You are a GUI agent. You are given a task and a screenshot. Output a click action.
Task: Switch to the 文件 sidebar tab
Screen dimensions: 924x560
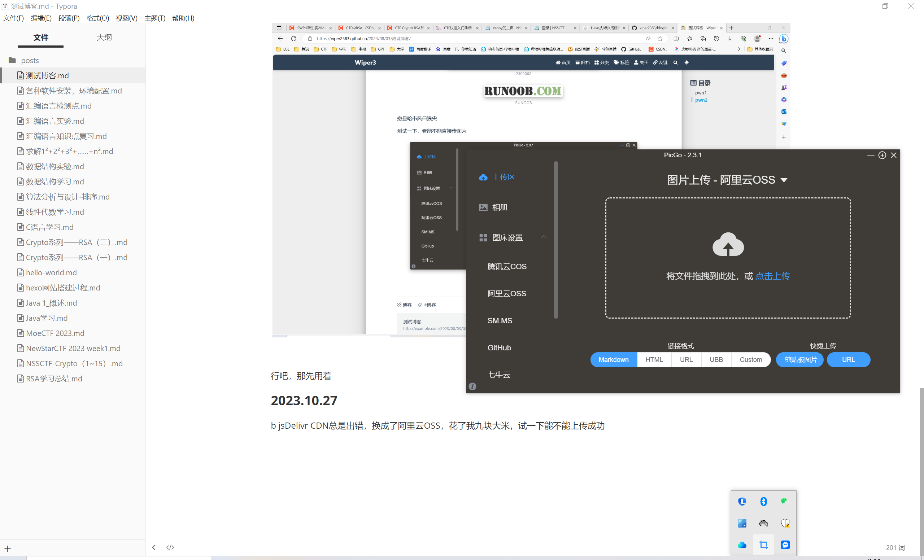pos(40,37)
